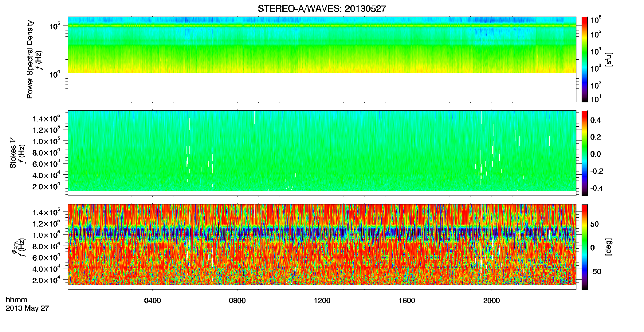
Task: Click the phi RTN axis label
Action: [x=14, y=247]
